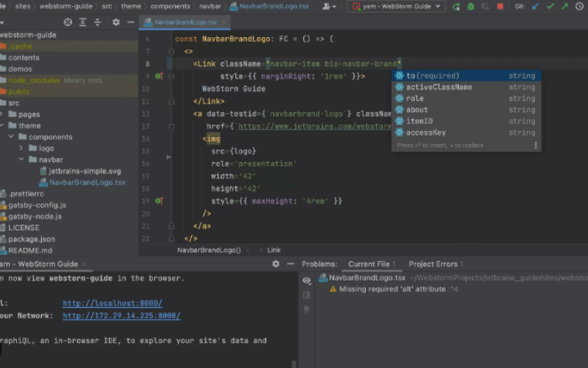Choose the itemID completion suggestion

point(466,121)
